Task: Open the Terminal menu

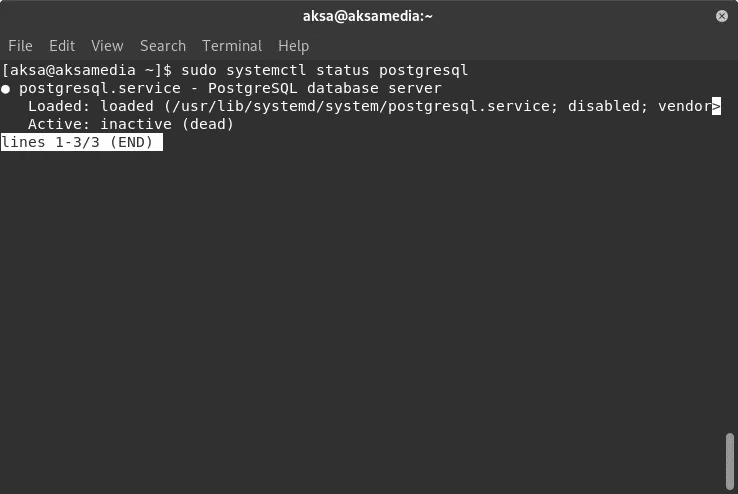Action: click(x=232, y=46)
